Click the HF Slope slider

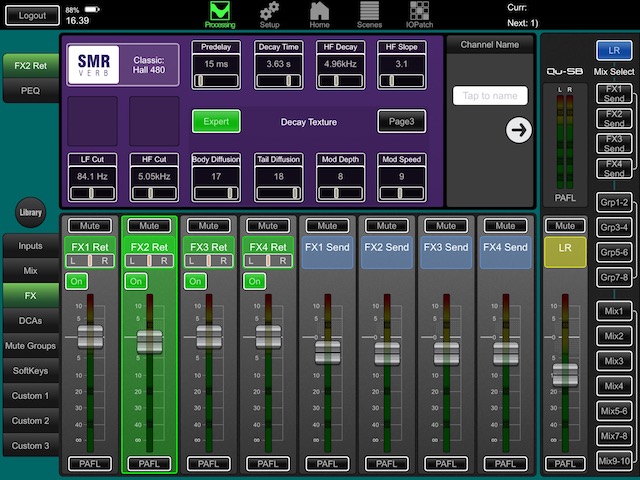tap(402, 81)
